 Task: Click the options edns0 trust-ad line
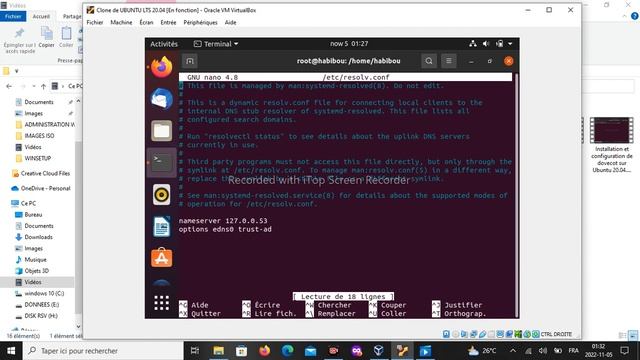coord(225,229)
